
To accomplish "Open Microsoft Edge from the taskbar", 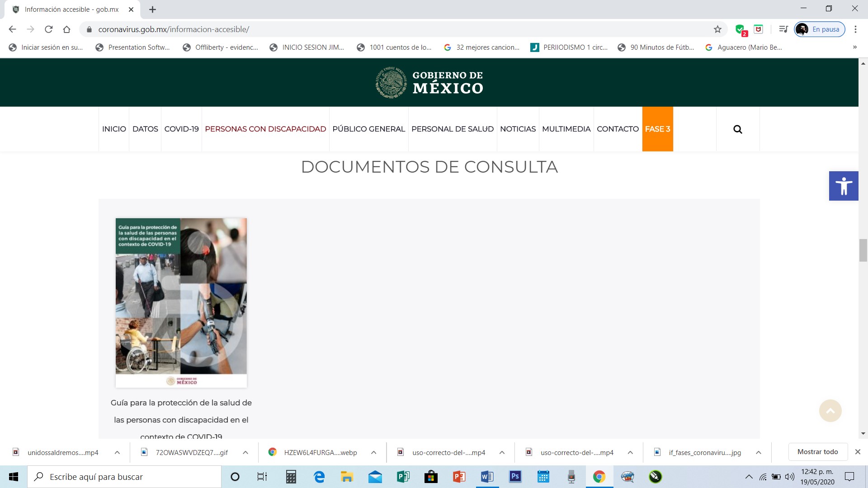I will click(x=319, y=477).
